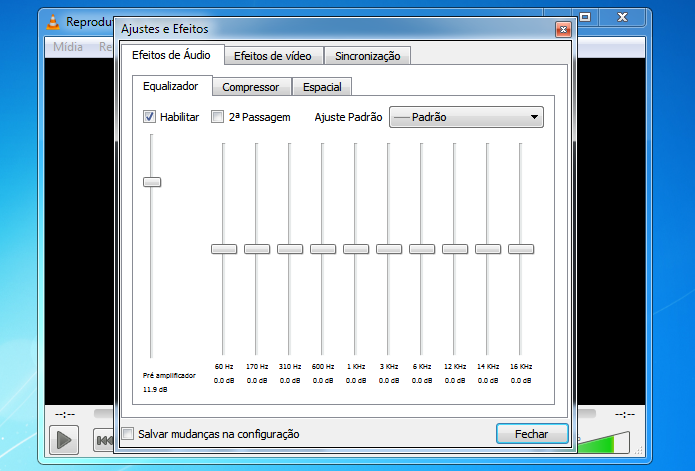This screenshot has height=471, width=695.
Task: Enable the 2ª Passagem checkbox
Action: tap(217, 117)
